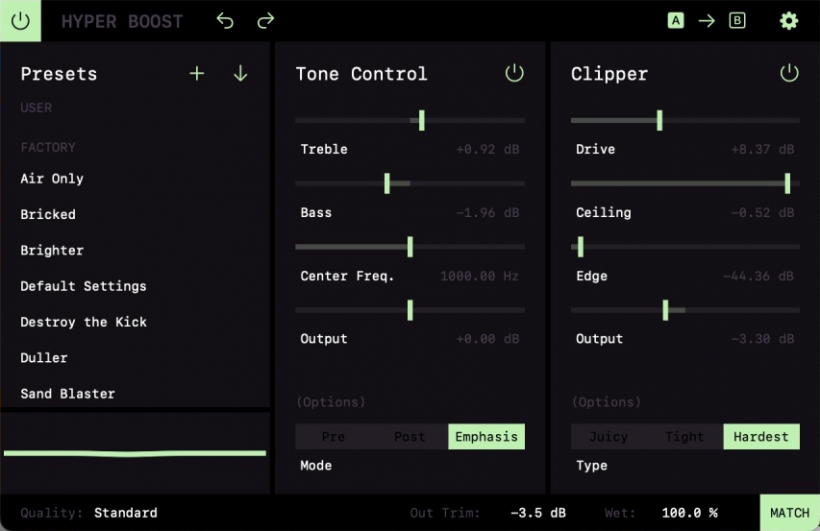Click the undo arrow icon
The height and width of the screenshot is (531, 820).
coord(225,21)
